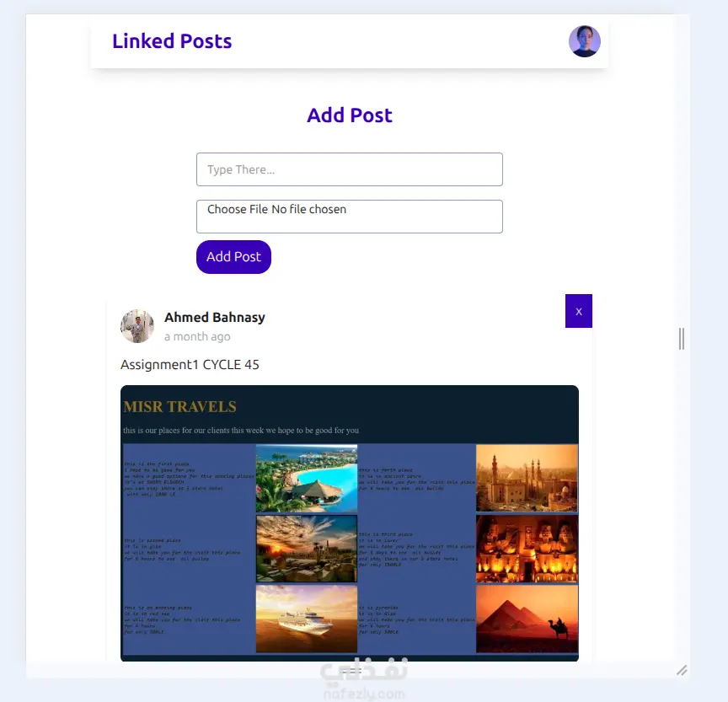Open Ahmed Bahnasy's profile picture
Image resolution: width=728 pixels, height=702 pixels.
tap(137, 326)
